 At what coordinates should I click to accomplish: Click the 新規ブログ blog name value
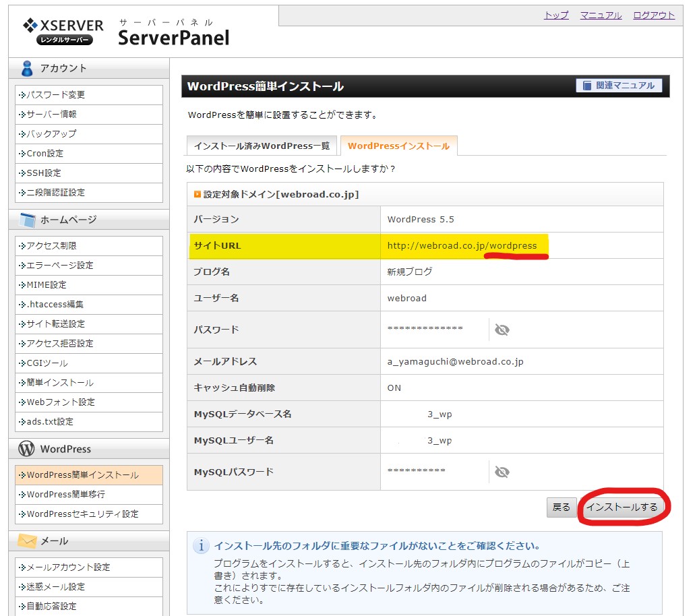(x=410, y=272)
